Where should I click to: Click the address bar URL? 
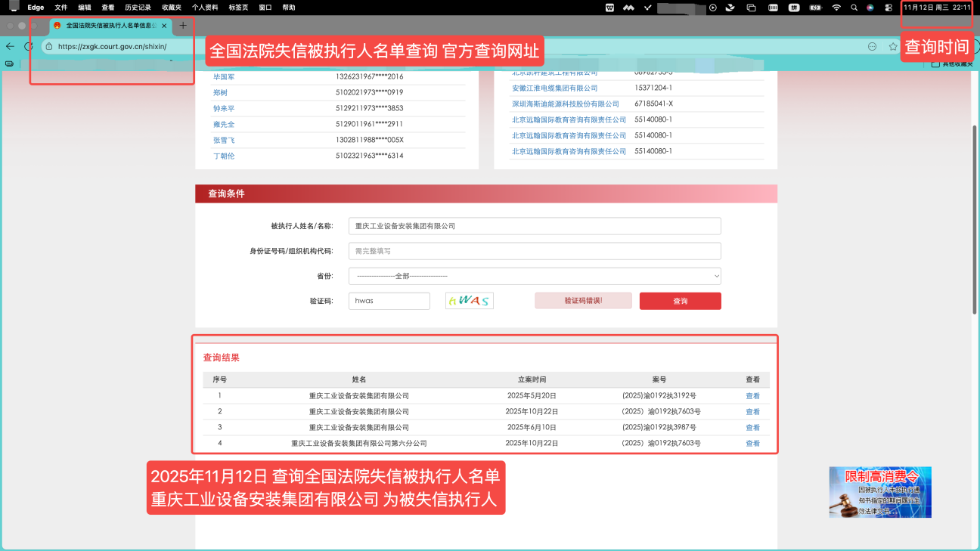pyautogui.click(x=113, y=46)
